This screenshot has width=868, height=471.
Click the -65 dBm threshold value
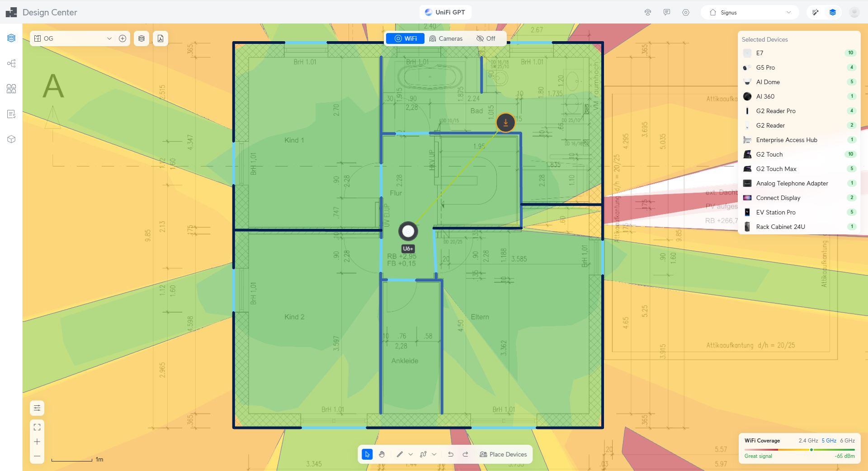coord(844,456)
